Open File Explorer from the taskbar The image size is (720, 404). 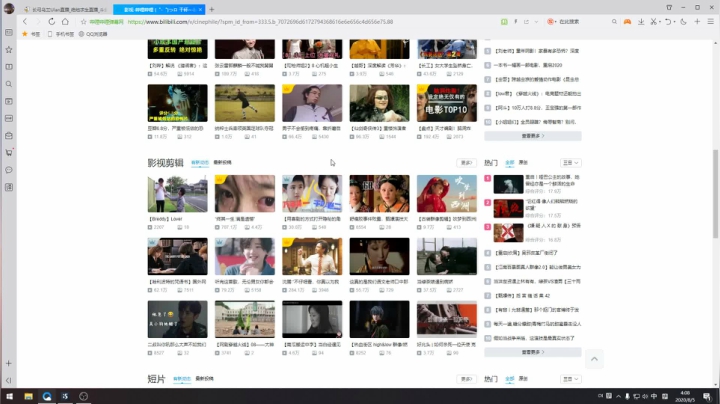[28, 396]
